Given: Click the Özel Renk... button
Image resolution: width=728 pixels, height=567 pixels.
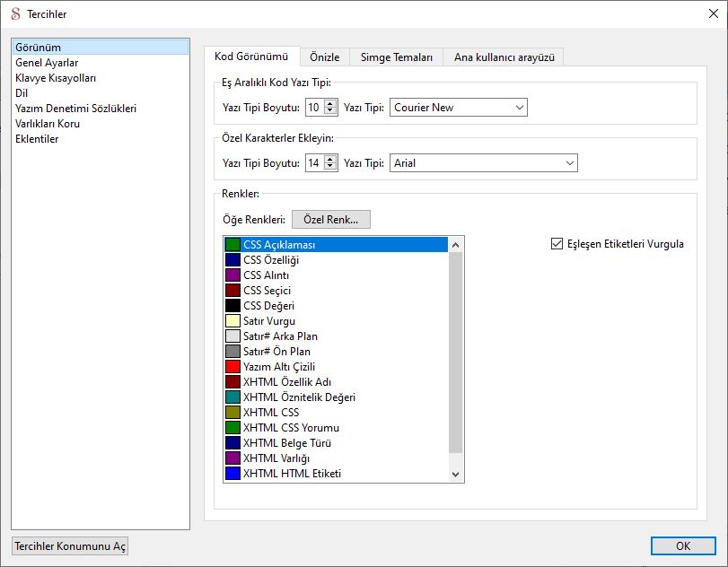Looking at the screenshot, I should tap(331, 220).
